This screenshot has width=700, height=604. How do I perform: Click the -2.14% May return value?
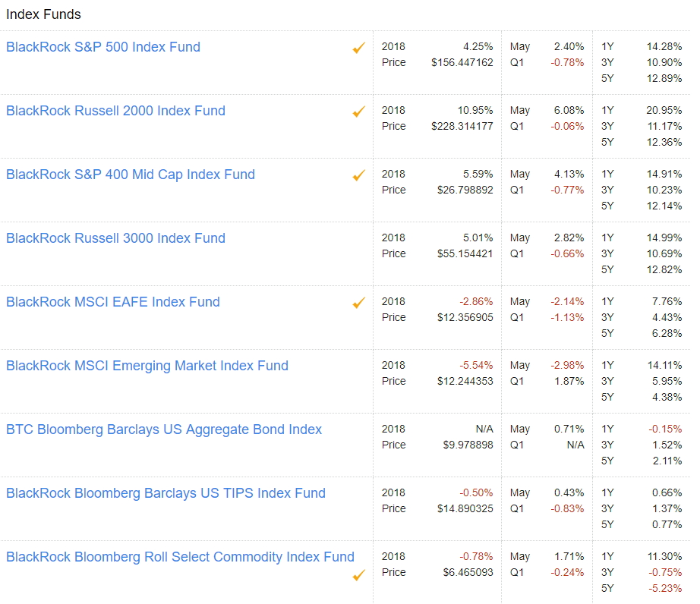tap(567, 302)
